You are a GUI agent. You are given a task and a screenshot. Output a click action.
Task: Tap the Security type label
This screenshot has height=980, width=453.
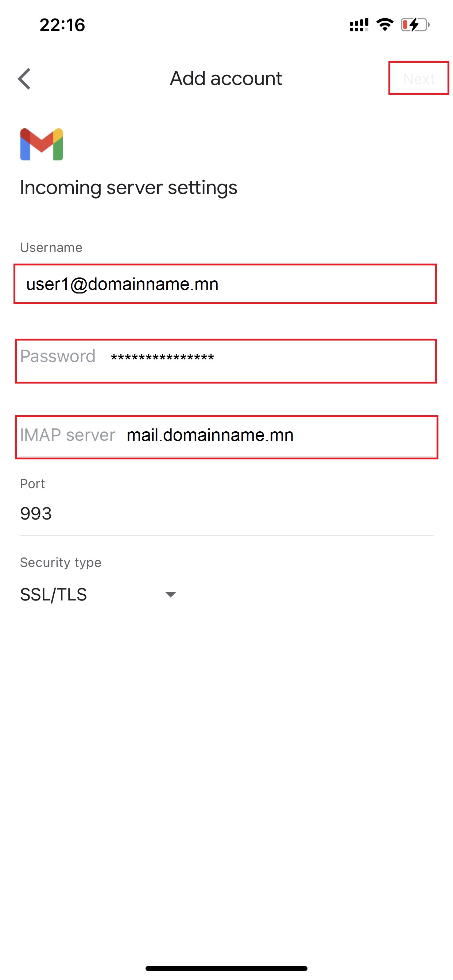[x=61, y=563]
